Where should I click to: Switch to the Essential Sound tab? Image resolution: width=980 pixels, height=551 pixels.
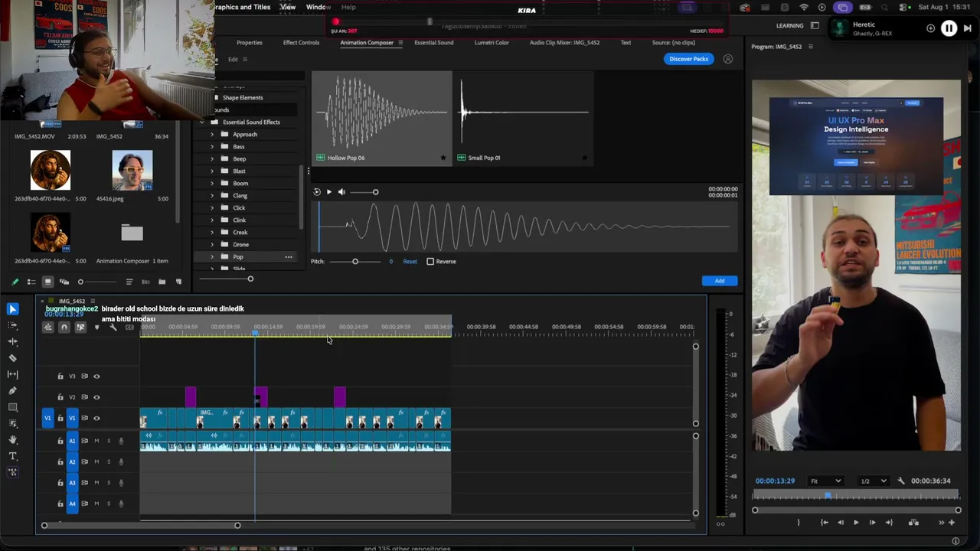(x=434, y=43)
